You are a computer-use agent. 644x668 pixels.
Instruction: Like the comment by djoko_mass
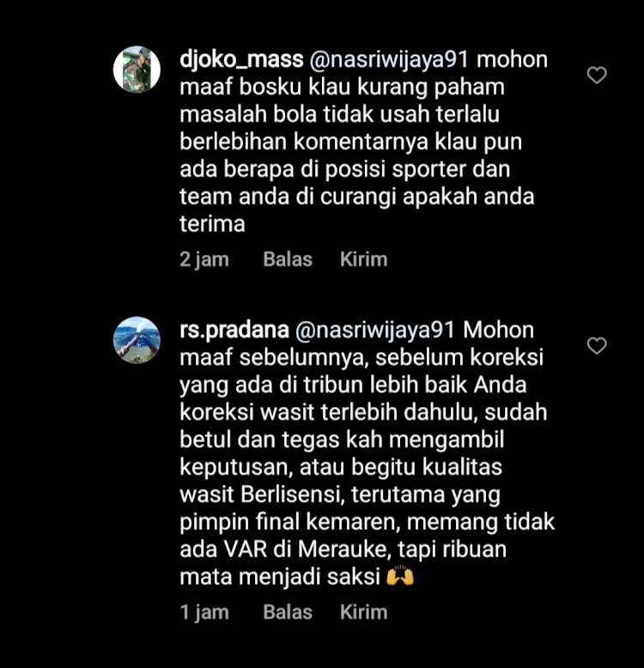[597, 76]
